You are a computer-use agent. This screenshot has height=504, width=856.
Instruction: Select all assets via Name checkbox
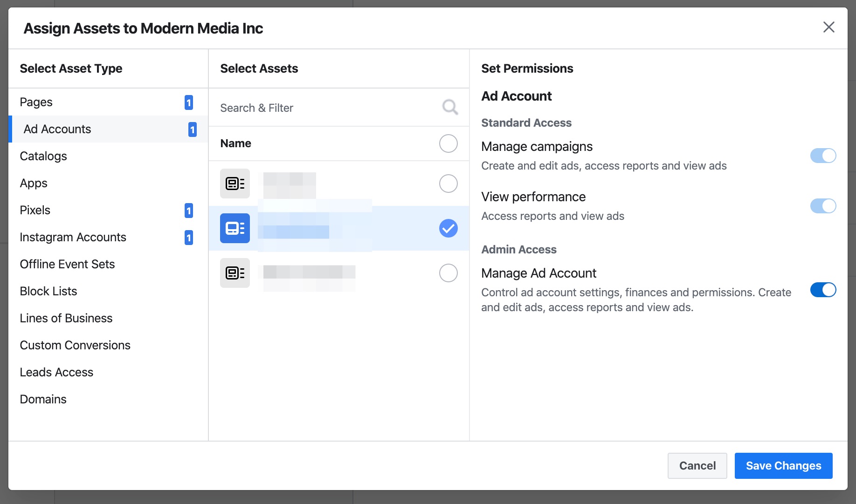point(449,143)
